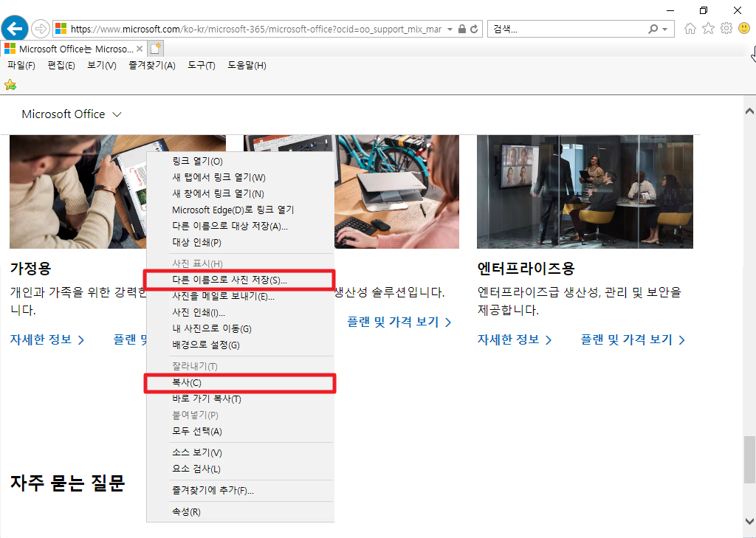Open the 즐겨찾기(A) menu
The height and width of the screenshot is (538, 756).
point(152,65)
